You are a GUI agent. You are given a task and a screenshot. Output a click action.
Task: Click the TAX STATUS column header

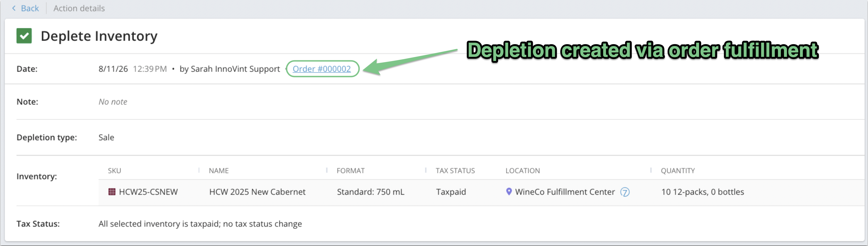[x=455, y=171]
